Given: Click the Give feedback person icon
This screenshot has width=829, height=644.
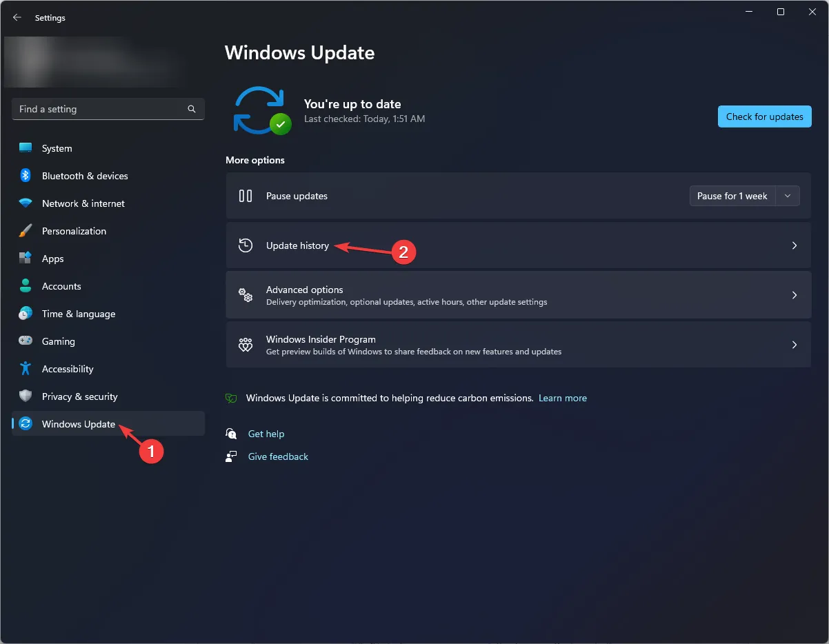Looking at the screenshot, I should click(x=232, y=456).
